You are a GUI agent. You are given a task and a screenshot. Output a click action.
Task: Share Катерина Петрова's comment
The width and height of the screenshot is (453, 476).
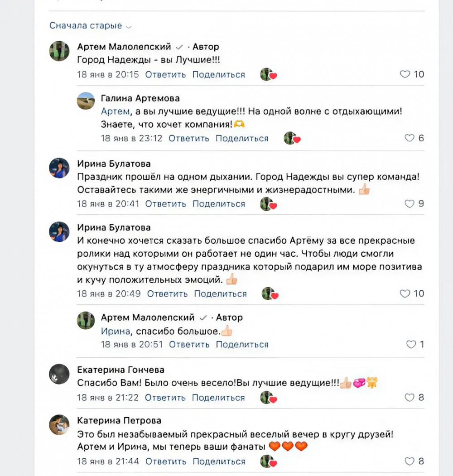click(219, 462)
